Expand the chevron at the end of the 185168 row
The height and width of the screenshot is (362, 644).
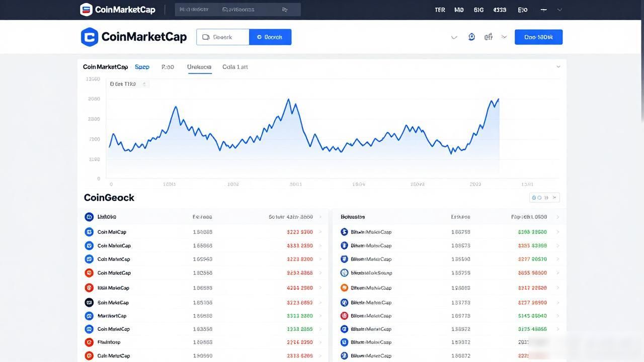click(321, 303)
